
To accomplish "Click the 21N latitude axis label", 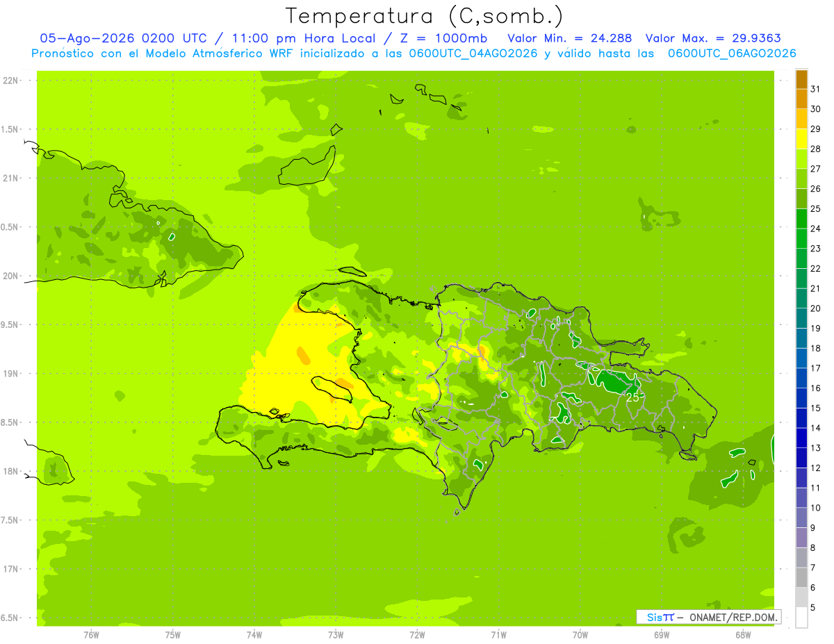I will 10,179.
